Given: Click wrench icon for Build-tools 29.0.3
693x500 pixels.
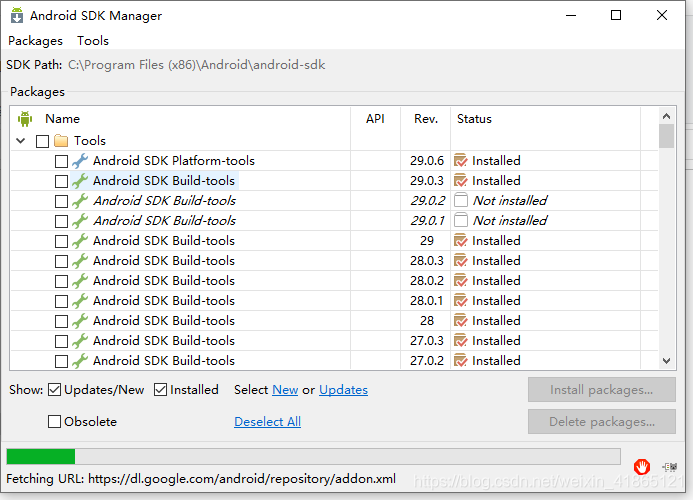Looking at the screenshot, I should [80, 181].
